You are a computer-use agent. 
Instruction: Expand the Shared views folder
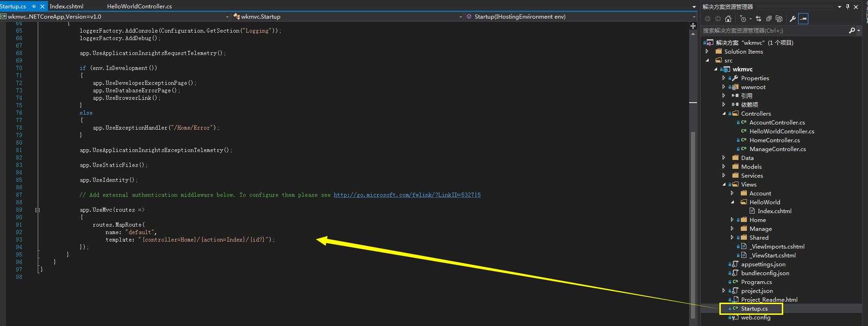coord(732,237)
